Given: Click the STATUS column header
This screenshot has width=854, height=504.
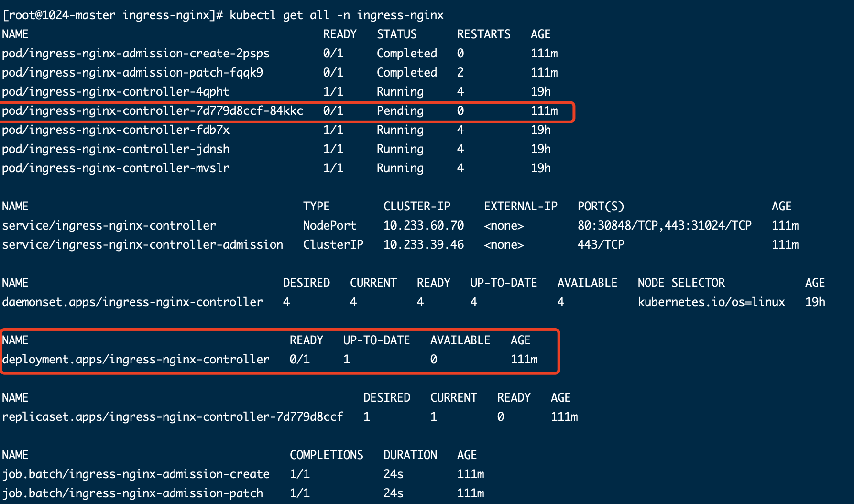Looking at the screenshot, I should pos(397,34).
